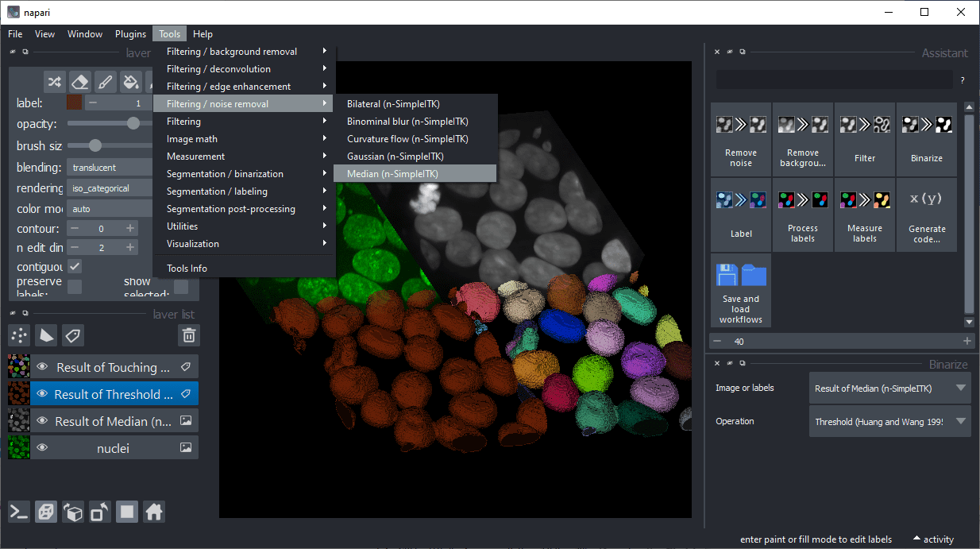Reset view with the home icon
This screenshot has width=980, height=549.
[x=154, y=512]
